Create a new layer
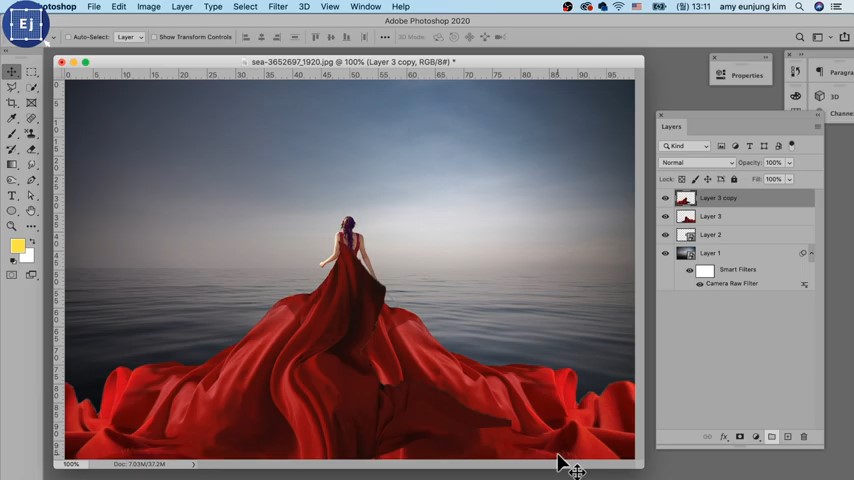This screenshot has width=854, height=480. click(x=788, y=436)
